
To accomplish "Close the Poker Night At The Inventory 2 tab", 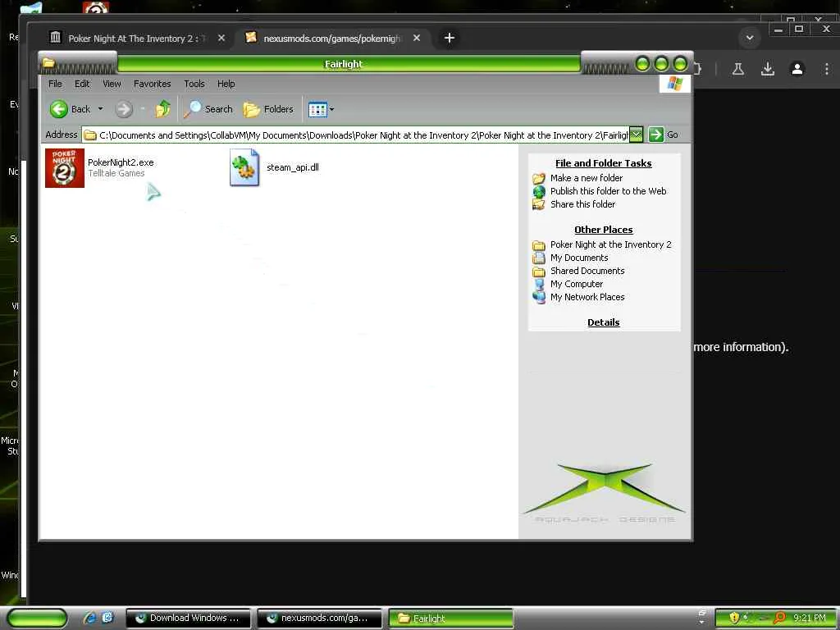I will [221, 38].
